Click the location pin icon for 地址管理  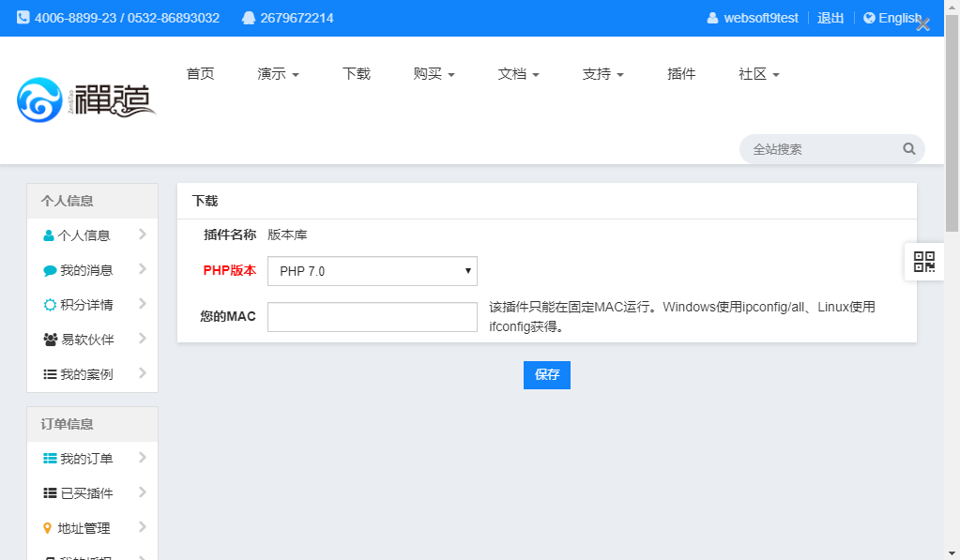pyautogui.click(x=48, y=528)
